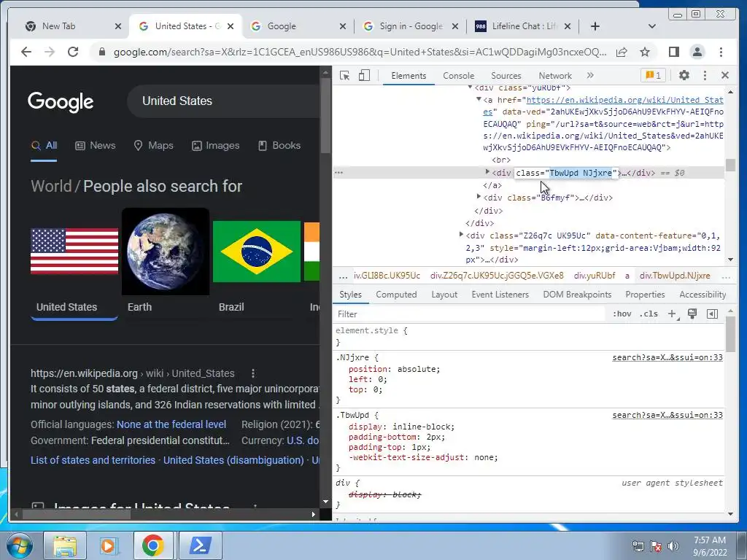Close the DevTools panel
This screenshot has height=560, width=747.
click(x=725, y=75)
